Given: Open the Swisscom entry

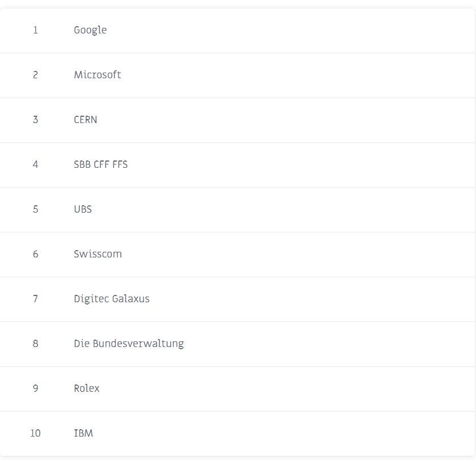Looking at the screenshot, I should tap(98, 254).
